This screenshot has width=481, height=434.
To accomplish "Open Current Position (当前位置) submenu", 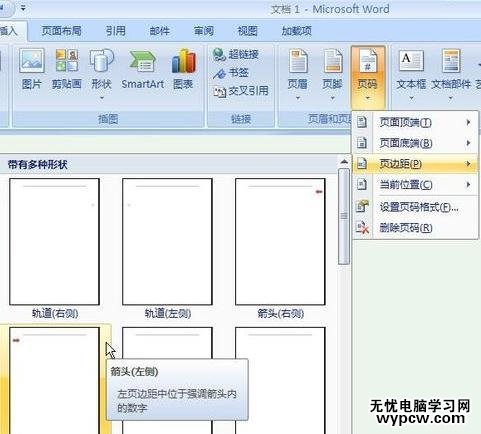I will point(415,184).
